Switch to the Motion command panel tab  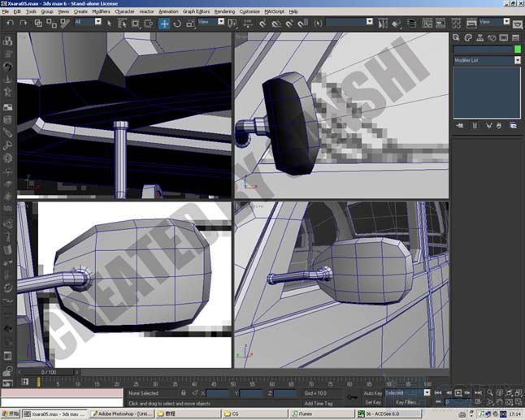tap(492, 37)
